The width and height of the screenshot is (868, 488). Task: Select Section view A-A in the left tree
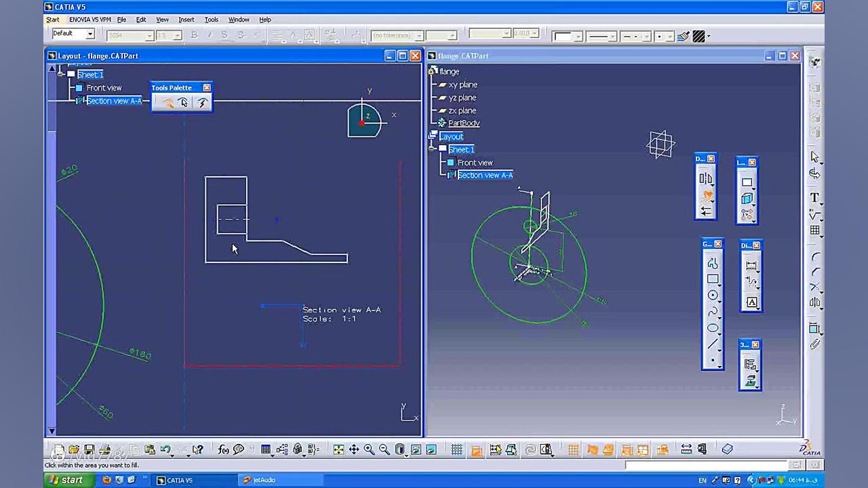click(x=114, y=100)
